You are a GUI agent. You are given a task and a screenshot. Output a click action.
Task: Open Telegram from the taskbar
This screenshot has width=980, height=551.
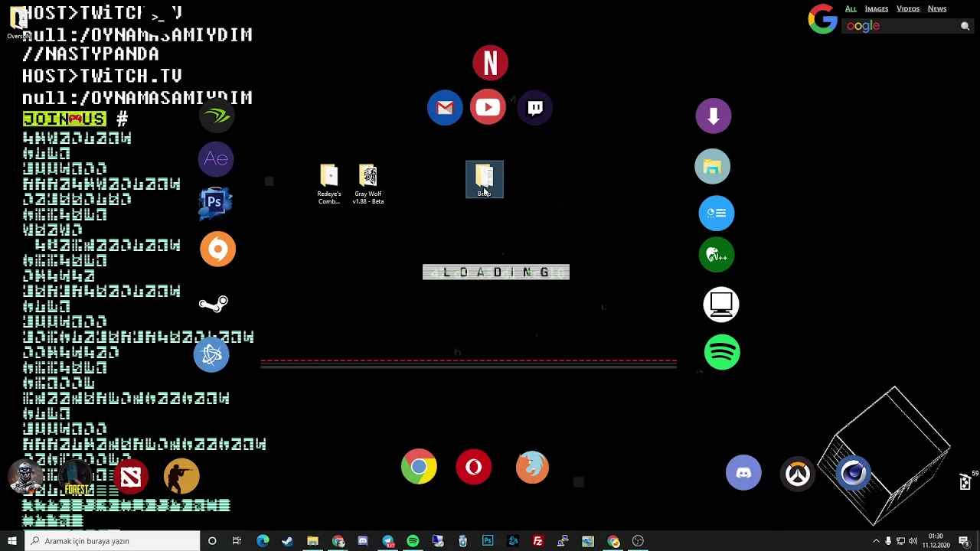pyautogui.click(x=388, y=541)
